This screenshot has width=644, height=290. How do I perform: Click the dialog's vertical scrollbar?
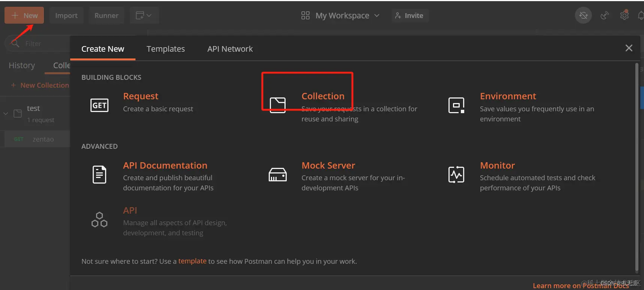636,167
